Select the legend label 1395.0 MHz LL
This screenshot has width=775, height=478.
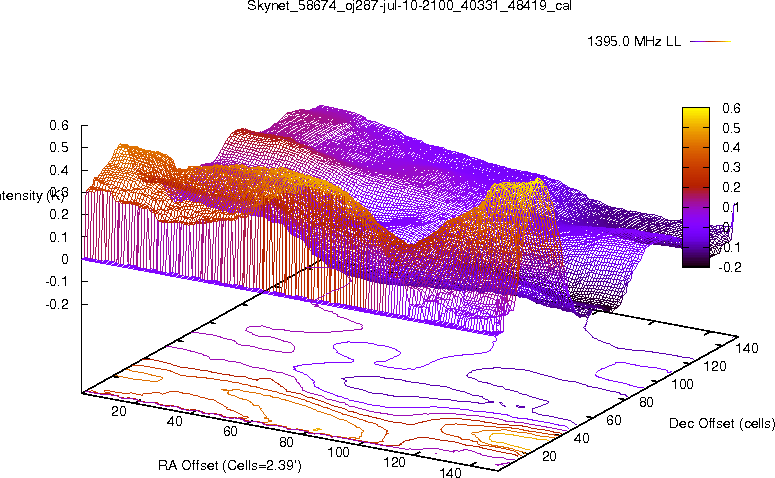click(x=634, y=42)
